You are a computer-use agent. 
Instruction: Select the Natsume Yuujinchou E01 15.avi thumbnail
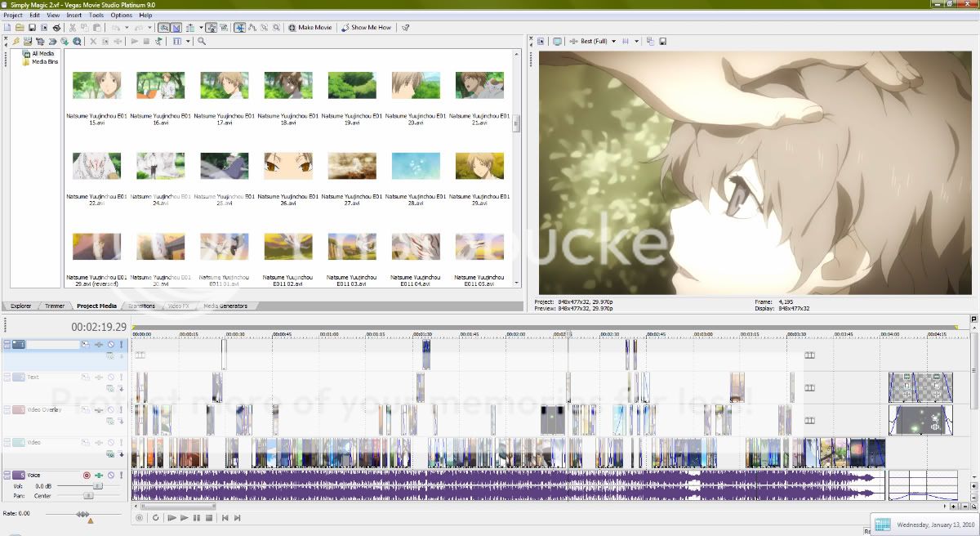96,85
